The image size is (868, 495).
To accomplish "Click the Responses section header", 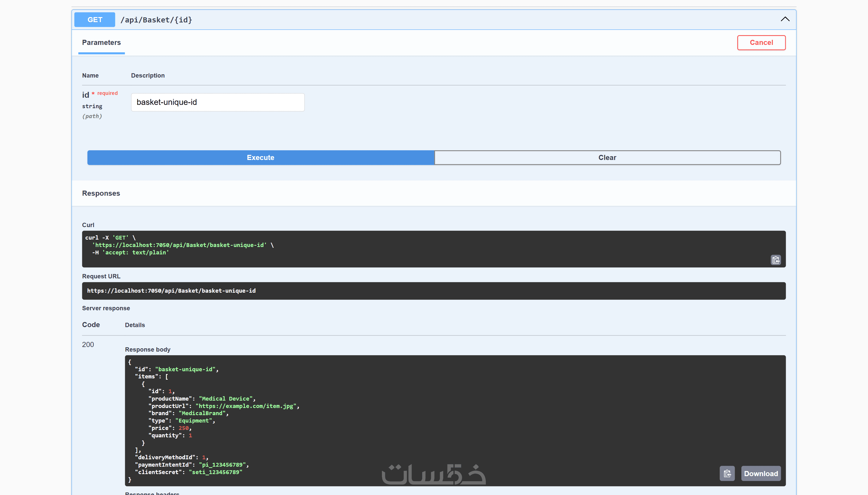I will point(101,193).
